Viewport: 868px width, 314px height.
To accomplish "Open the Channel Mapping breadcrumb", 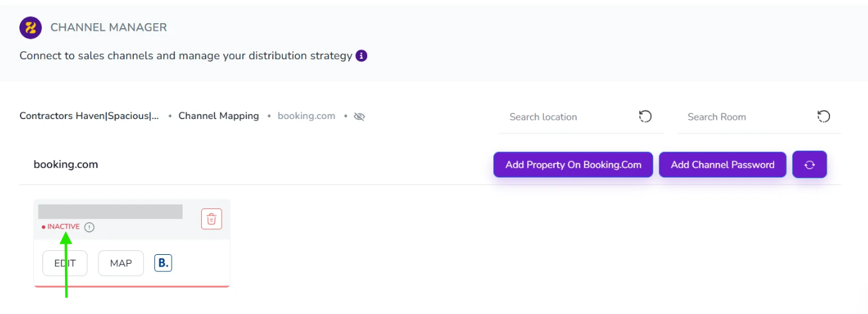I will (219, 116).
